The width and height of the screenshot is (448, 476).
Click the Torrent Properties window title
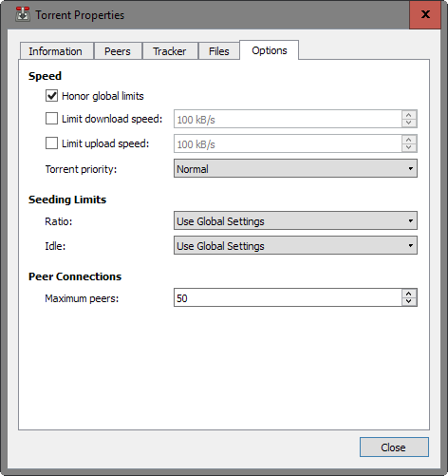tap(80, 15)
